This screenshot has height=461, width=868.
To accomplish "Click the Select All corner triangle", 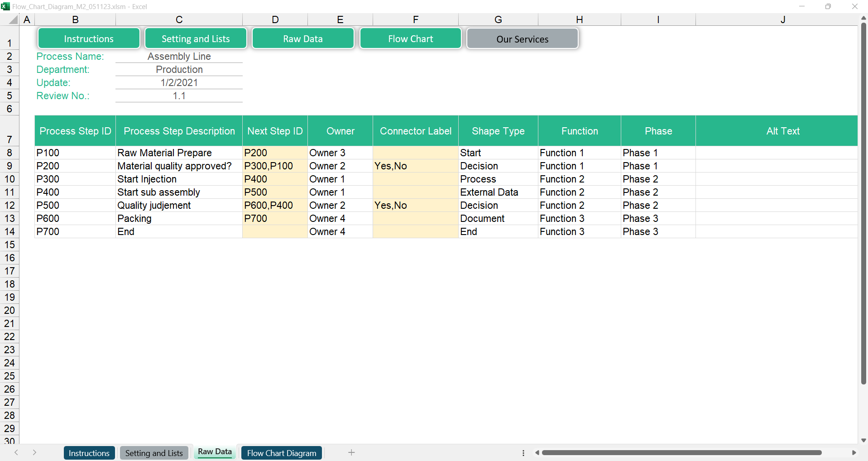I will pyautogui.click(x=13, y=19).
